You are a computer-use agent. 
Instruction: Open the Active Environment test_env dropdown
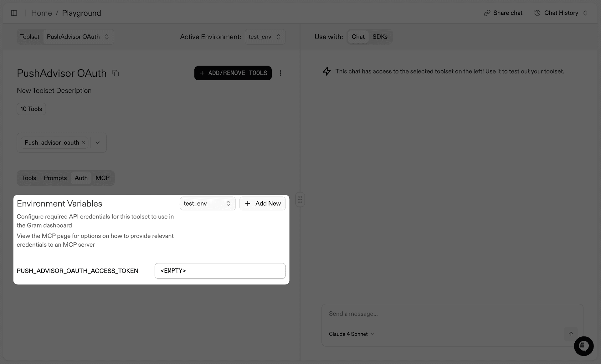pyautogui.click(x=265, y=37)
